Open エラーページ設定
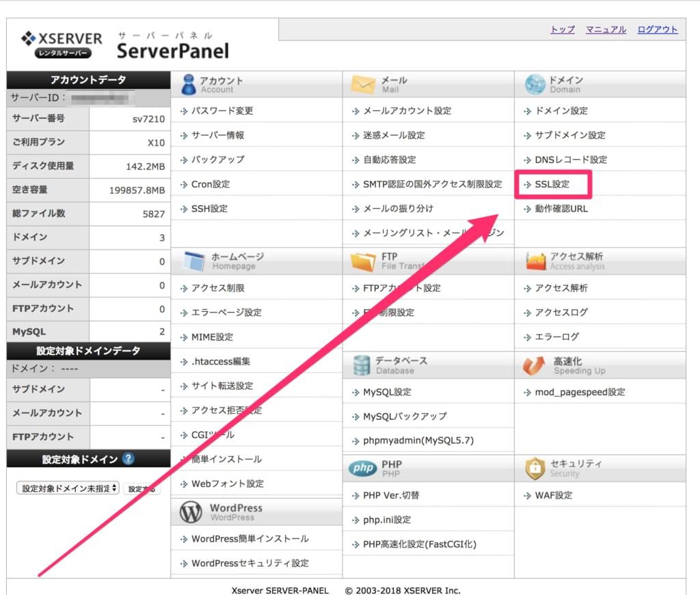Screen dimensions: 700x595 (226, 313)
